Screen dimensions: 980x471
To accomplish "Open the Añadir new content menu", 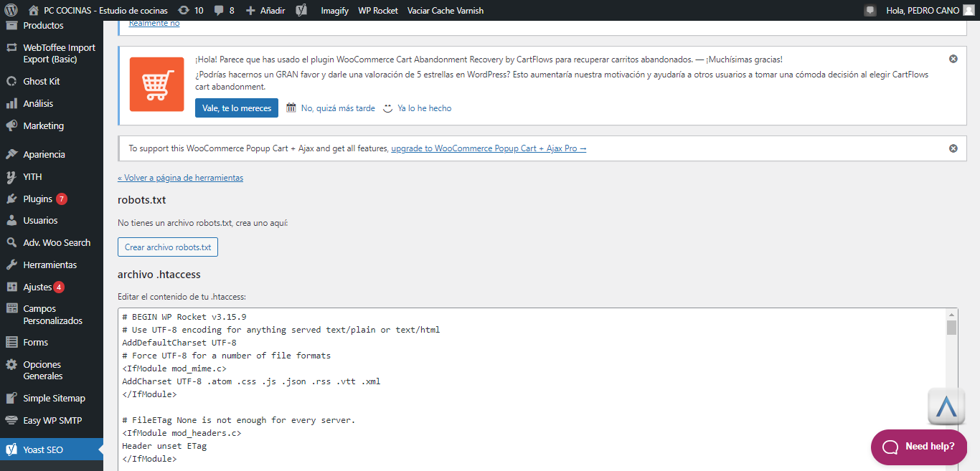I will pos(265,10).
